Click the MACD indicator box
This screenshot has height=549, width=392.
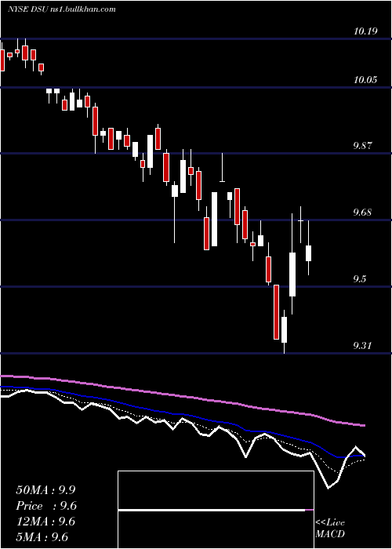(216, 510)
